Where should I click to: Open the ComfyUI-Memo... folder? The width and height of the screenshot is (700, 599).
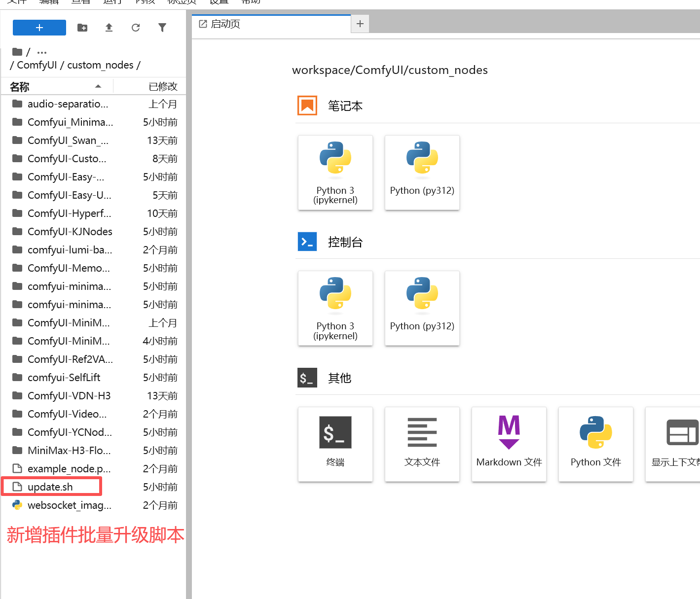click(94, 268)
